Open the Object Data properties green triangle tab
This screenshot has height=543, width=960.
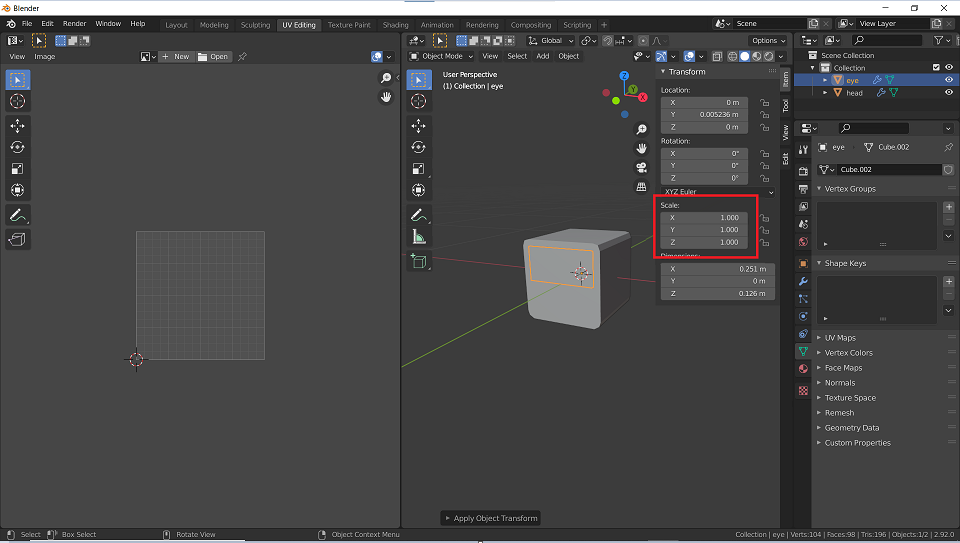[803, 351]
